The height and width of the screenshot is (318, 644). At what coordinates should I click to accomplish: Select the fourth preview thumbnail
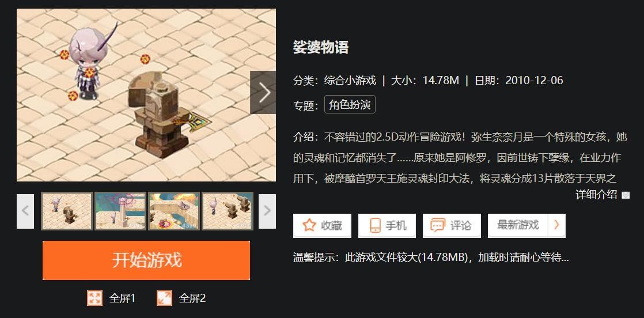[228, 211]
